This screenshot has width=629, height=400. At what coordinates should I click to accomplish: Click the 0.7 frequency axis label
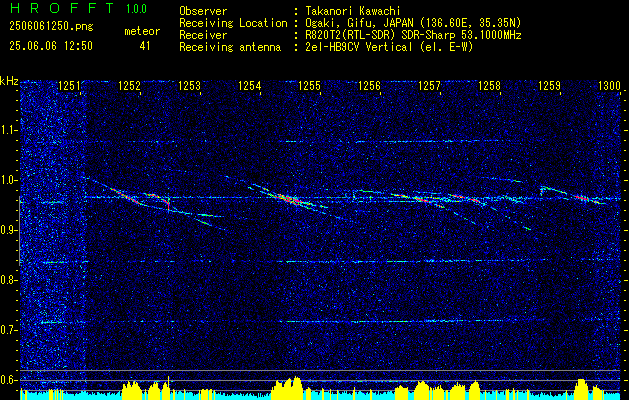[x=9, y=330]
